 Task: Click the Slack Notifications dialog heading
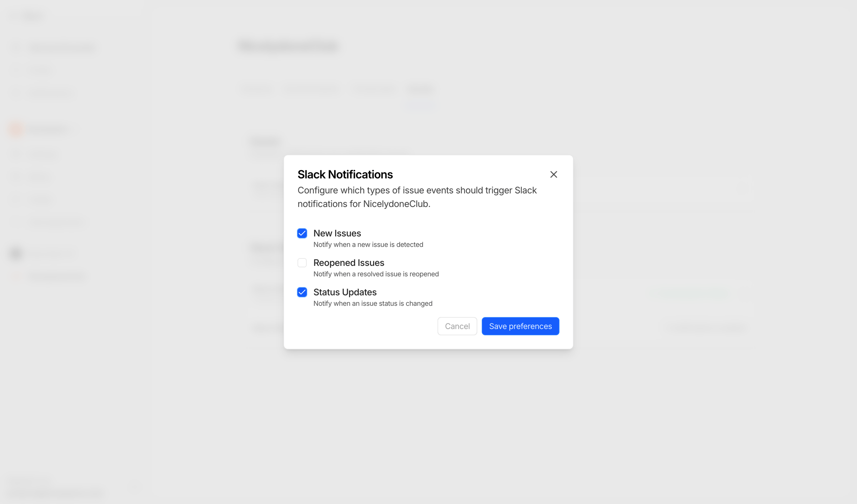[345, 175]
